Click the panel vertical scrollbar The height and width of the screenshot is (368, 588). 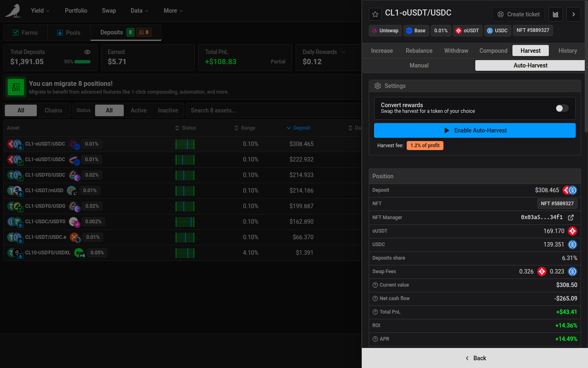tap(586, 67)
